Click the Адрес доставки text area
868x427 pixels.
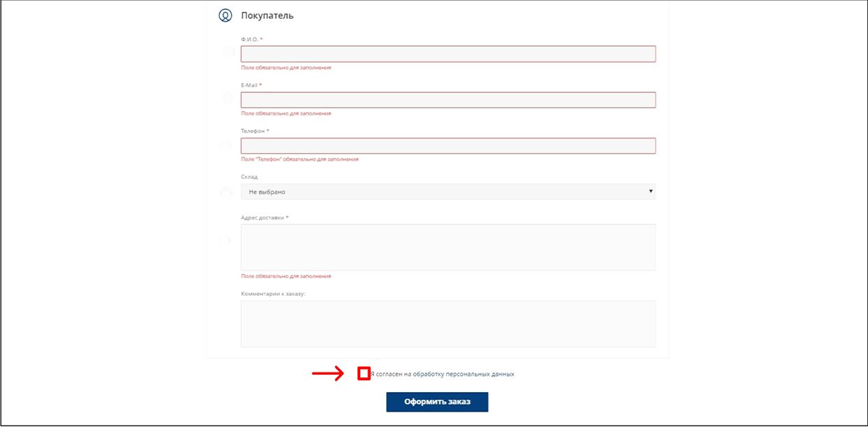coord(448,247)
